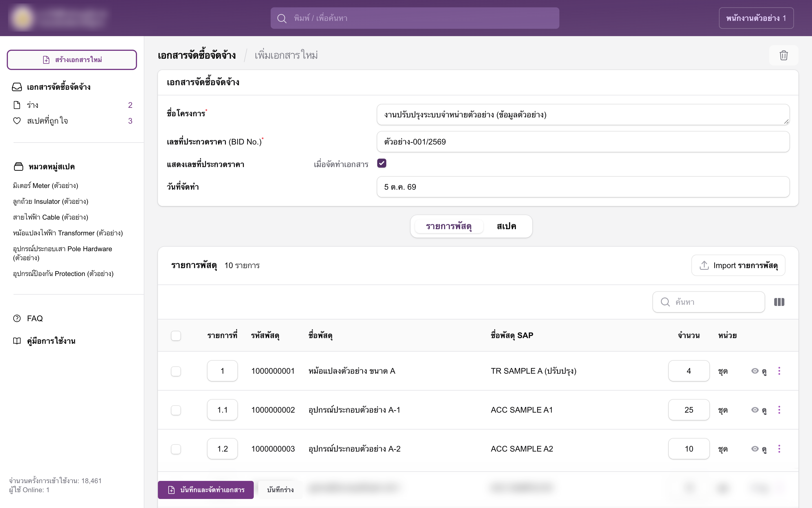Click the heart icon beside สเปคที่ถูกใจ
The image size is (812, 508).
(x=17, y=121)
